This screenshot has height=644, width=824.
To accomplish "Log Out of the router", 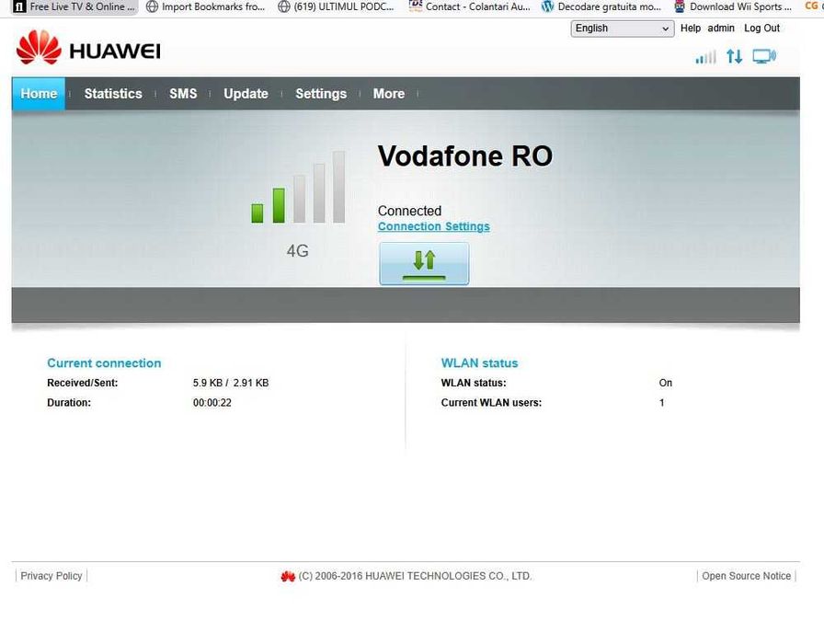I will click(762, 29).
